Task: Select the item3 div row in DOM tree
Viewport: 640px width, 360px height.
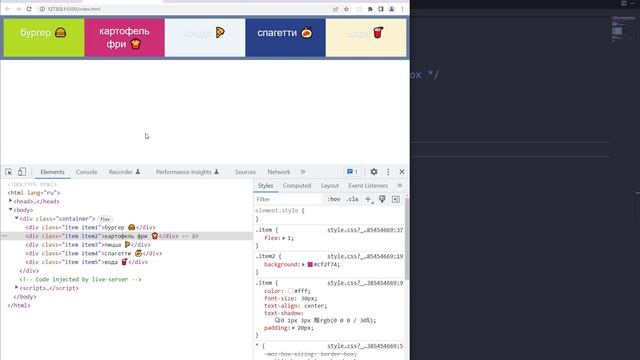Action: click(127, 245)
